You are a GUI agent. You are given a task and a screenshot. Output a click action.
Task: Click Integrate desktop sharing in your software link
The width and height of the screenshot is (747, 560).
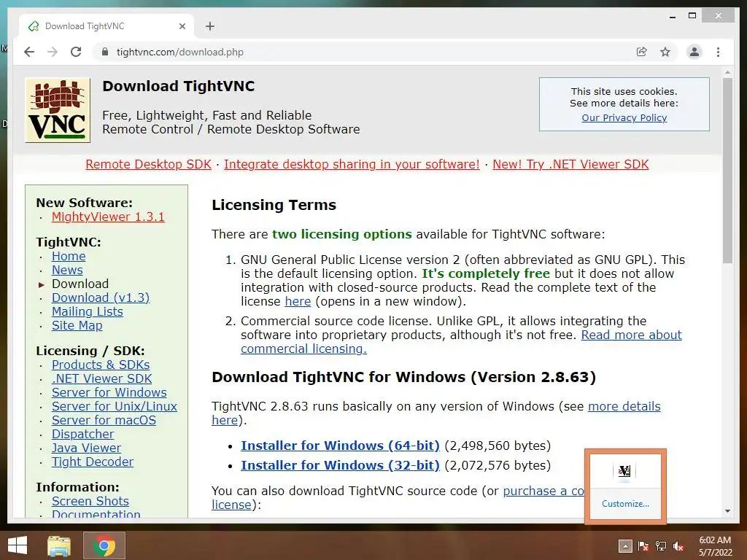pyautogui.click(x=352, y=164)
